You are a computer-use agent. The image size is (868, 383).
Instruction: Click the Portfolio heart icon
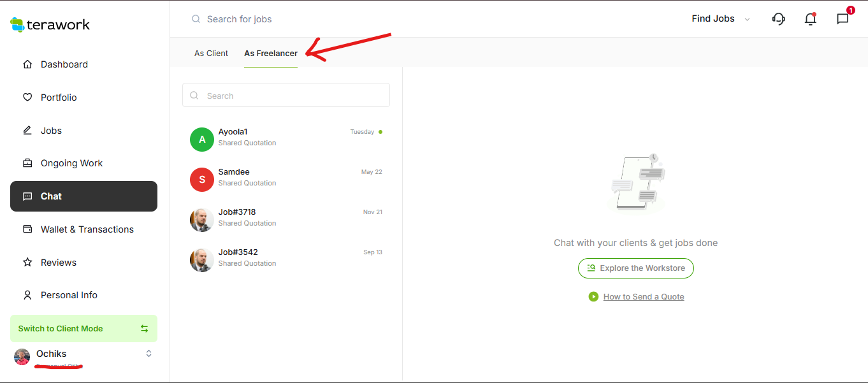coord(27,98)
